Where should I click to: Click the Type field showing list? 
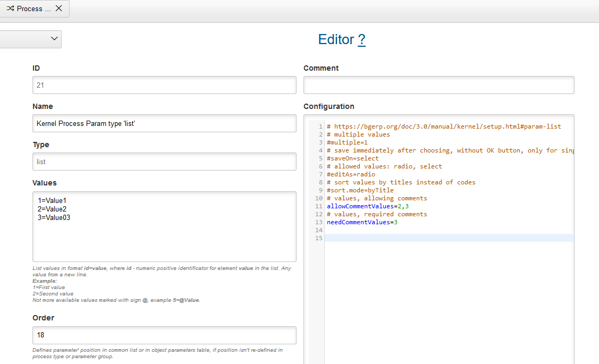pos(164,161)
